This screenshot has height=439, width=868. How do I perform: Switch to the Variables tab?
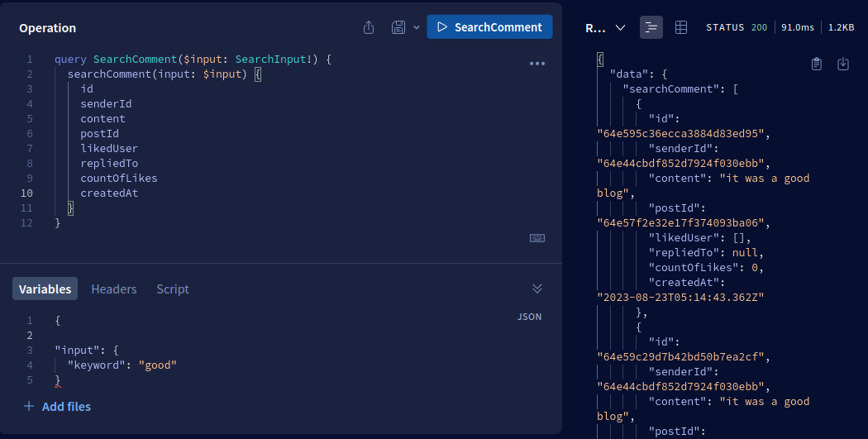pyautogui.click(x=45, y=289)
